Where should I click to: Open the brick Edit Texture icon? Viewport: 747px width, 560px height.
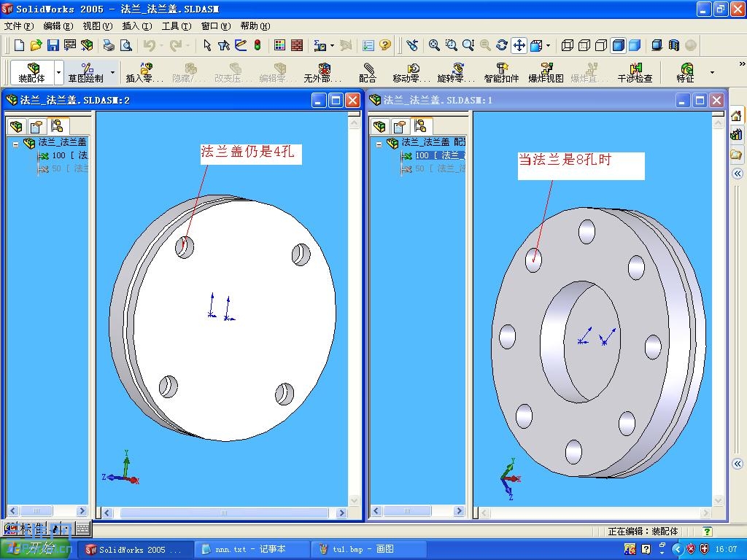pos(297,45)
